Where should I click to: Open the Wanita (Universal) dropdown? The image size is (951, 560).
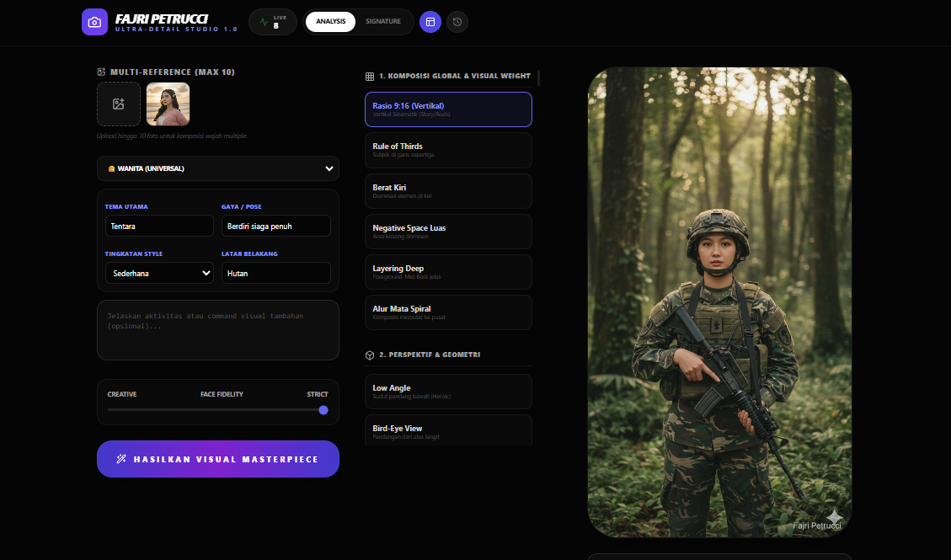coord(218,168)
